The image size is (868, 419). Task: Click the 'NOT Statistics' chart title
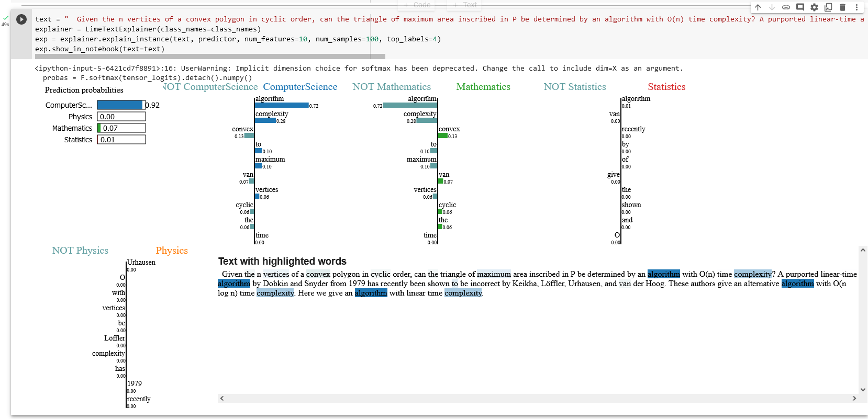click(575, 87)
